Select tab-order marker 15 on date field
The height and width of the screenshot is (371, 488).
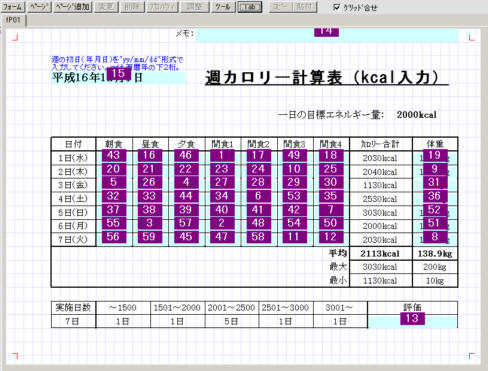tap(119, 73)
